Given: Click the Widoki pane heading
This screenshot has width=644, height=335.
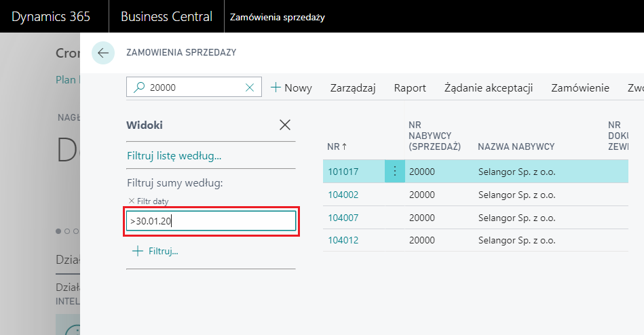Looking at the screenshot, I should tap(145, 125).
